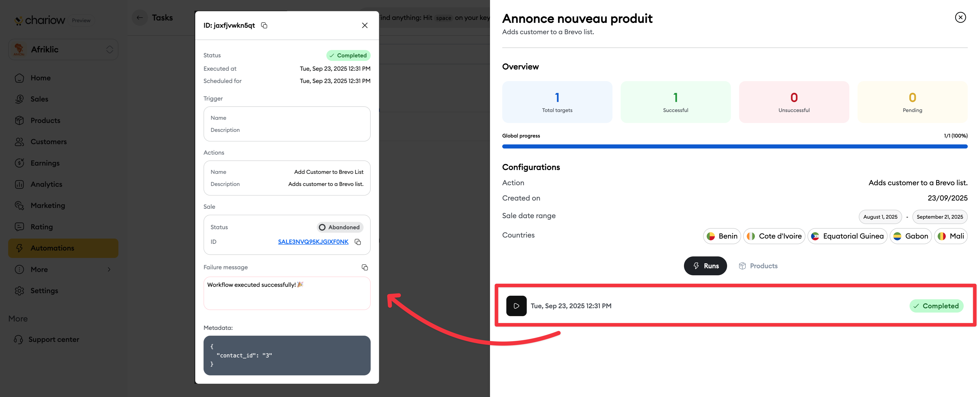Click the Sales coin icon
980x397 pixels.
(19, 99)
